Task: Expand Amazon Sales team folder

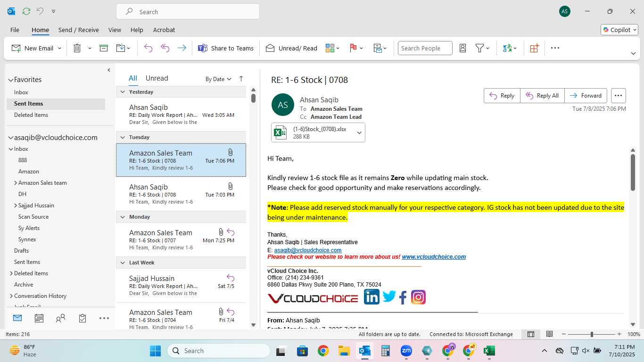Action: tap(16, 183)
